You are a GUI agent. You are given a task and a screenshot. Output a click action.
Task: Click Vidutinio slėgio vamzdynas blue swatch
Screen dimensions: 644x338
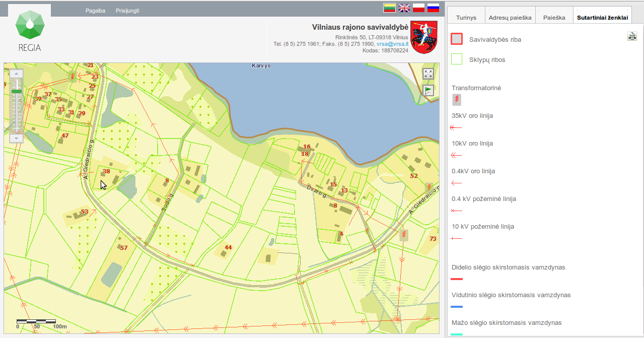point(457,307)
